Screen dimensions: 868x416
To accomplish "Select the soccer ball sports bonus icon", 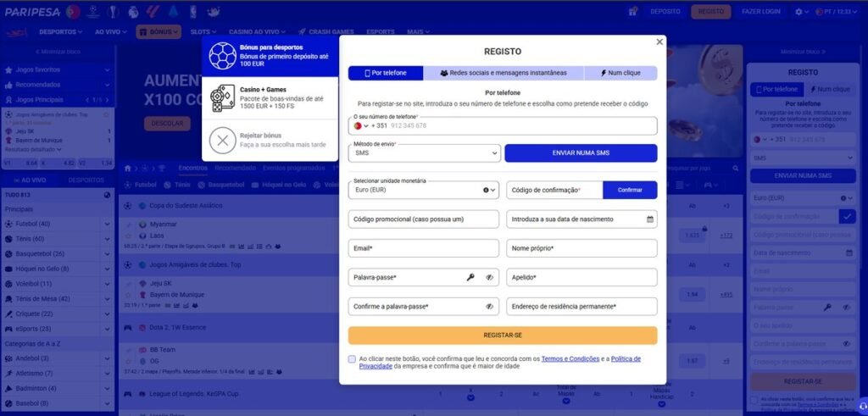I will [223, 55].
